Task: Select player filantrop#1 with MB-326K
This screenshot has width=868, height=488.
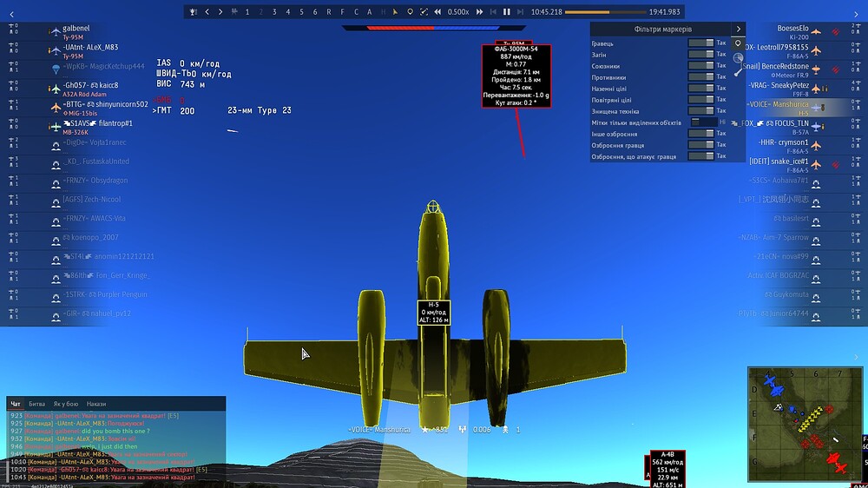Action: [x=97, y=123]
